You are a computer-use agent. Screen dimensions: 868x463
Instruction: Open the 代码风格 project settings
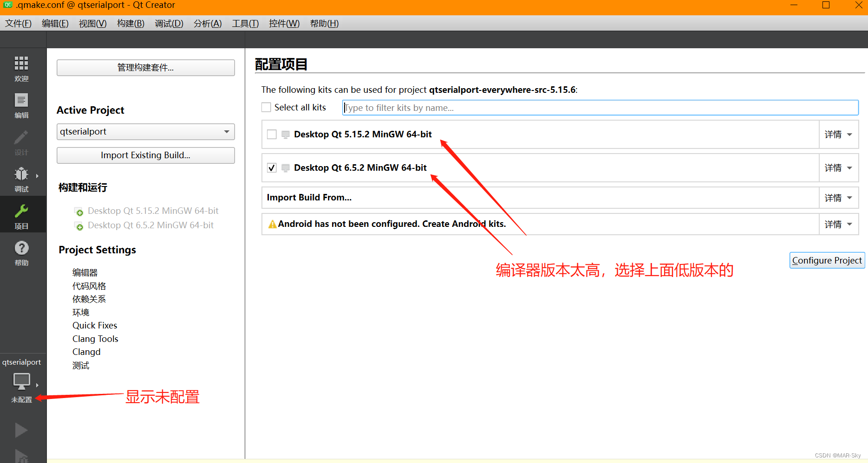point(89,286)
